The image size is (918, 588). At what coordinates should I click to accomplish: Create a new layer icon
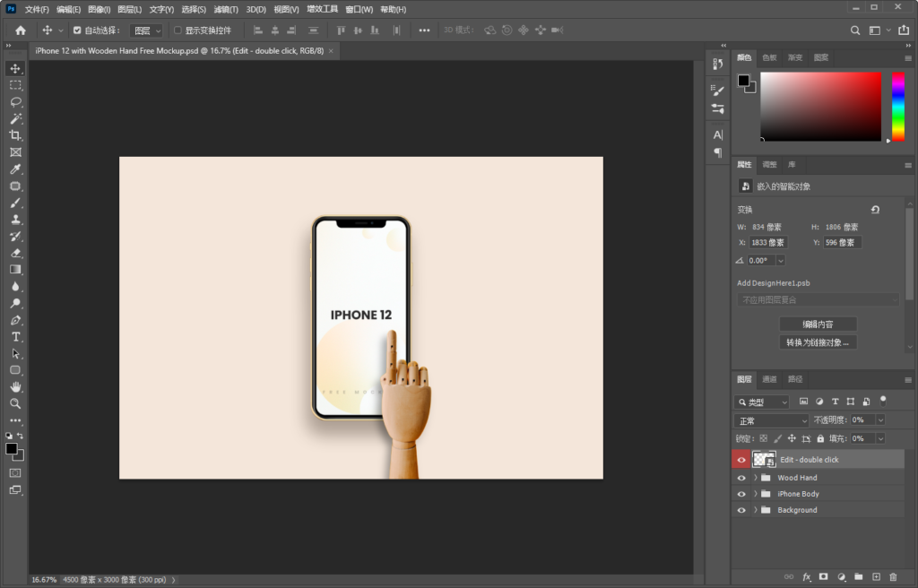pyautogui.click(x=876, y=577)
